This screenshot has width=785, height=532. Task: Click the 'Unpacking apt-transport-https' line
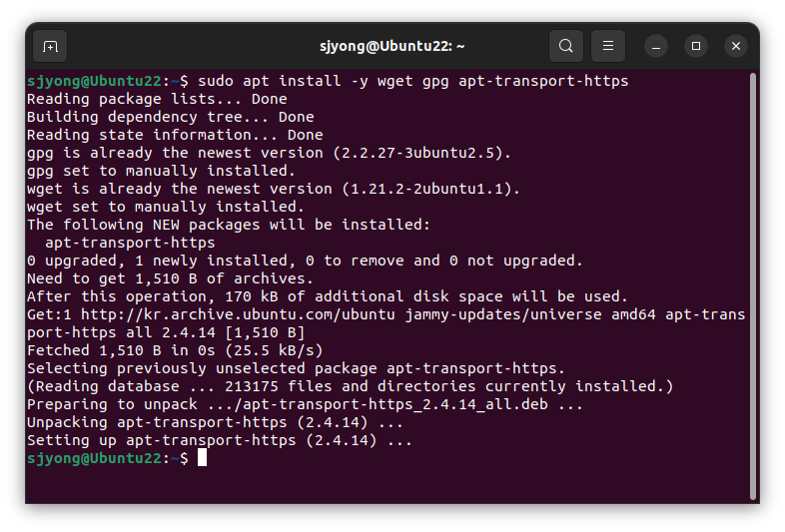(x=216, y=422)
